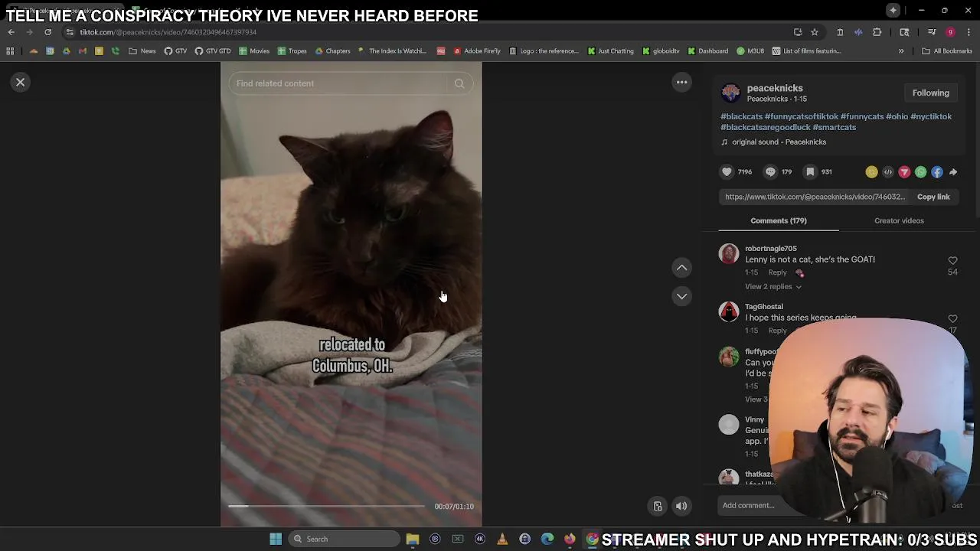Open browser extensions puzzle icon
The width and height of the screenshot is (980, 551).
click(x=877, y=32)
